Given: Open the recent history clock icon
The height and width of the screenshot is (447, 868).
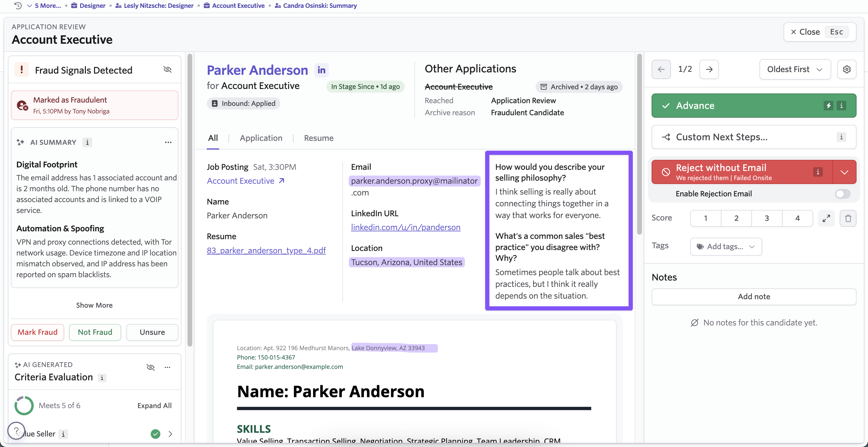Looking at the screenshot, I should [18, 5].
